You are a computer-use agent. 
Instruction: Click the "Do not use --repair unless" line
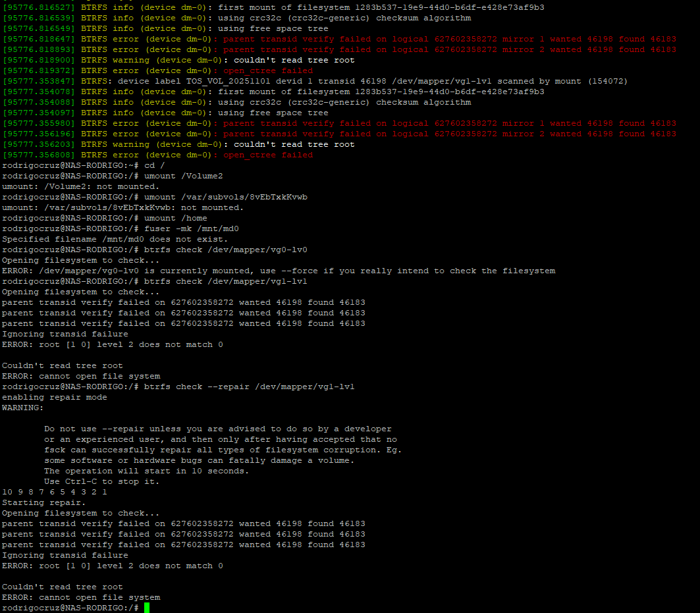tap(218, 429)
